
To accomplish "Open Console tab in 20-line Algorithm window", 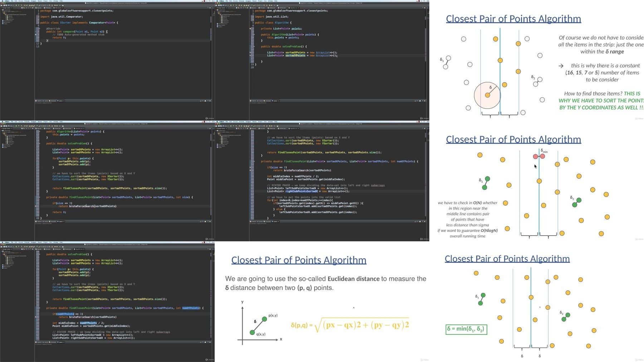I will click(275, 101).
